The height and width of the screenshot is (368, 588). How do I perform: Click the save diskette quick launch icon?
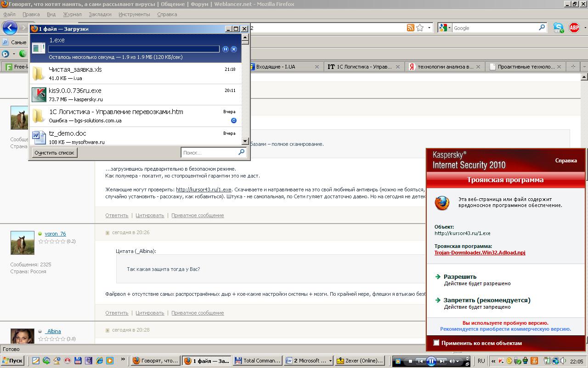[x=78, y=361]
